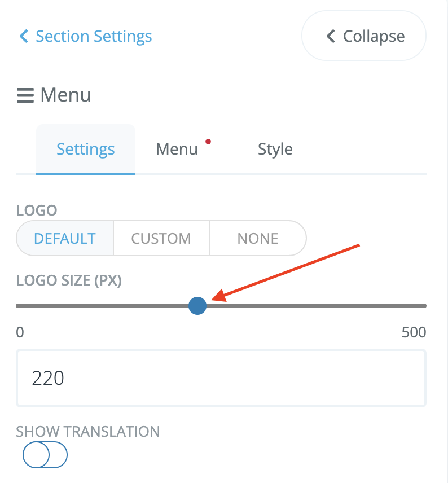This screenshot has width=448, height=483.
Task: Click the Menu section heading text
Action: point(65,95)
